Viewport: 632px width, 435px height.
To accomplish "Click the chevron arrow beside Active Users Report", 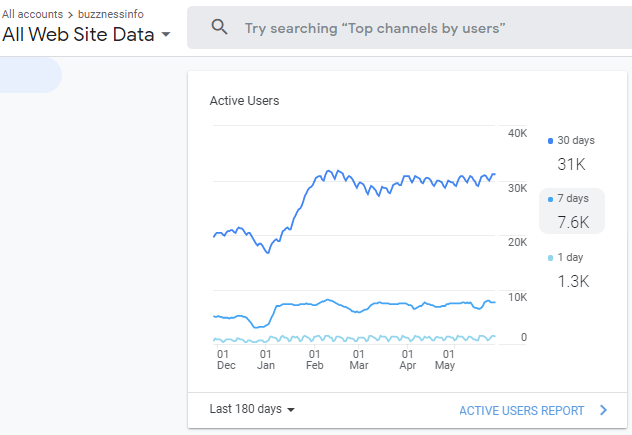I will coord(603,410).
